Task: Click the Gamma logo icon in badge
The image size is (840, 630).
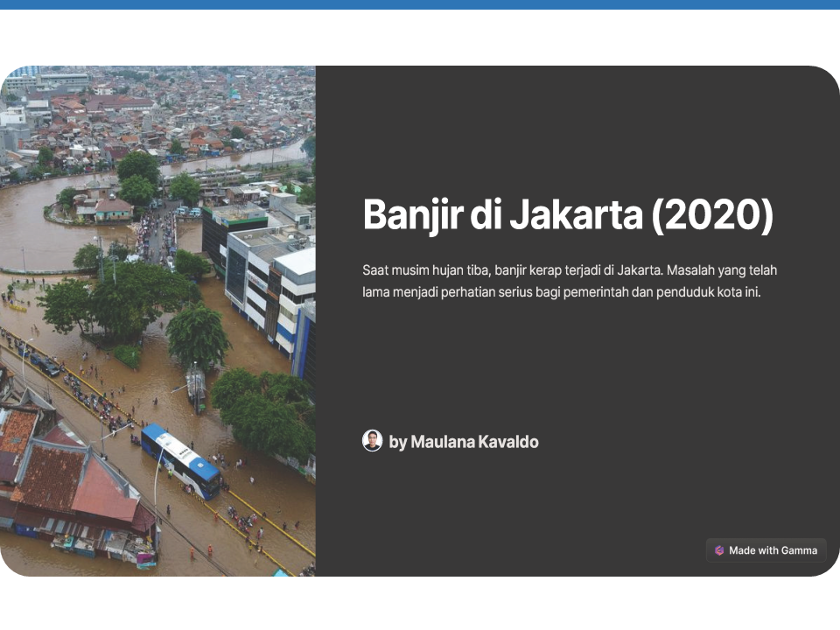Action: 719,550
